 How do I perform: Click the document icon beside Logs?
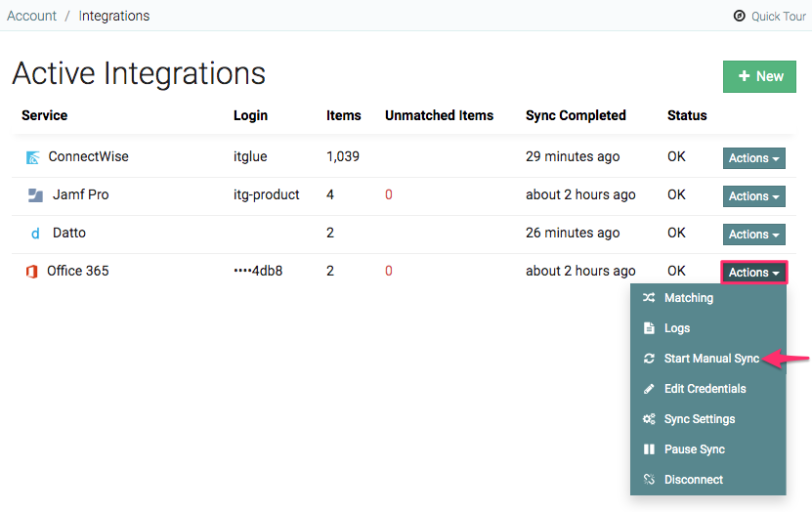pyautogui.click(x=649, y=328)
